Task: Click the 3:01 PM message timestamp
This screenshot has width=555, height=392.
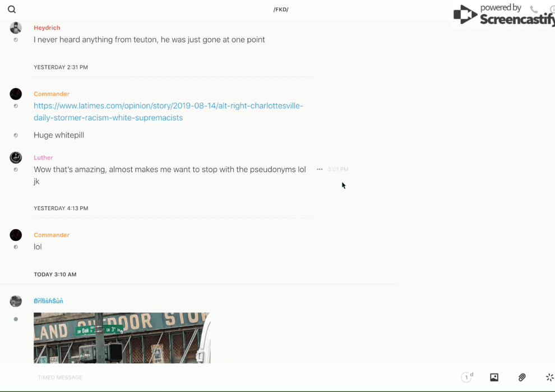Action: tap(338, 169)
